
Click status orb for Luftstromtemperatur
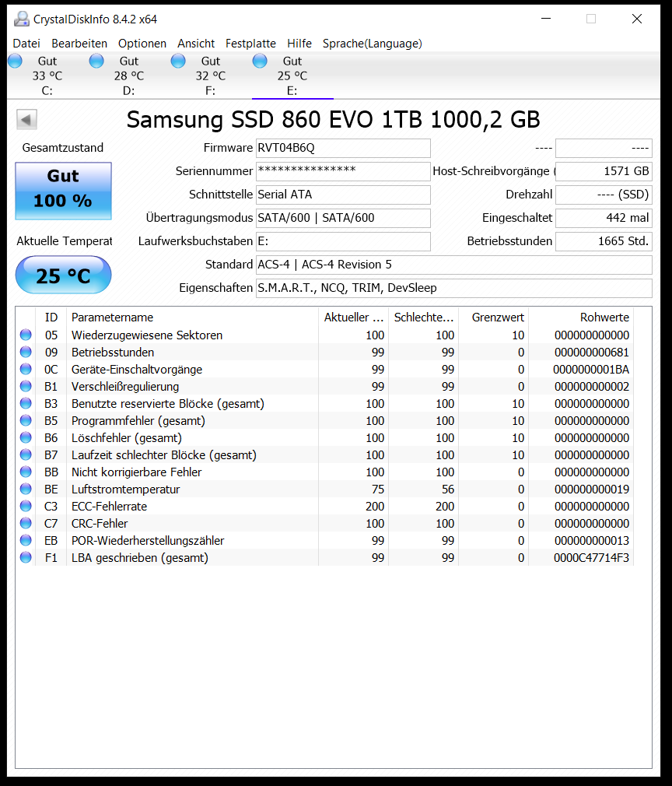coord(26,489)
